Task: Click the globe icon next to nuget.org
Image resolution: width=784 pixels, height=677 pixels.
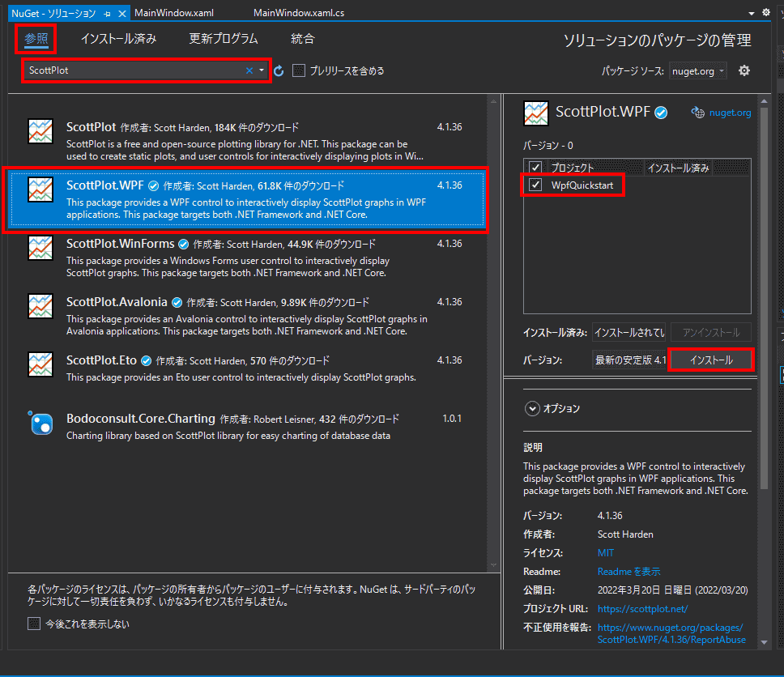Action: point(697,113)
